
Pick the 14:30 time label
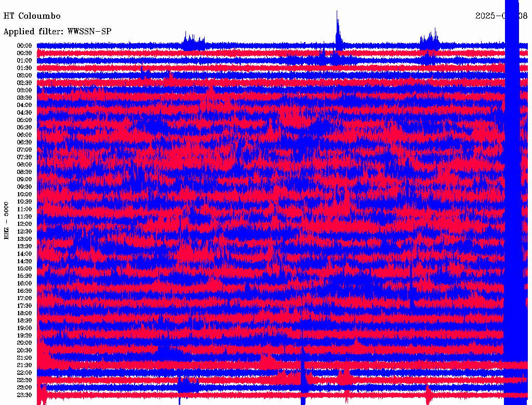coord(24,262)
